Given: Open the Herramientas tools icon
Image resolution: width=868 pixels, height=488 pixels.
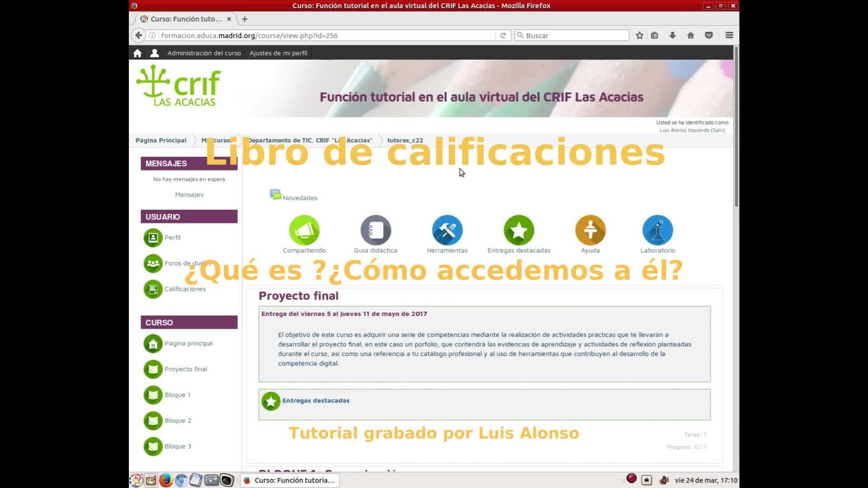Looking at the screenshot, I should coord(447,230).
